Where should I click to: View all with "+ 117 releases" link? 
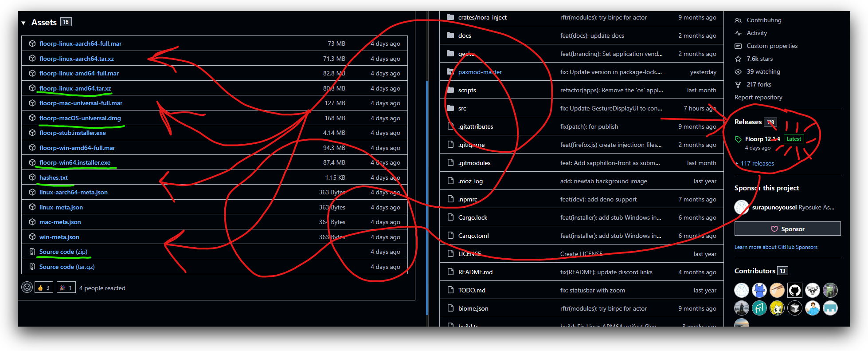coord(755,163)
